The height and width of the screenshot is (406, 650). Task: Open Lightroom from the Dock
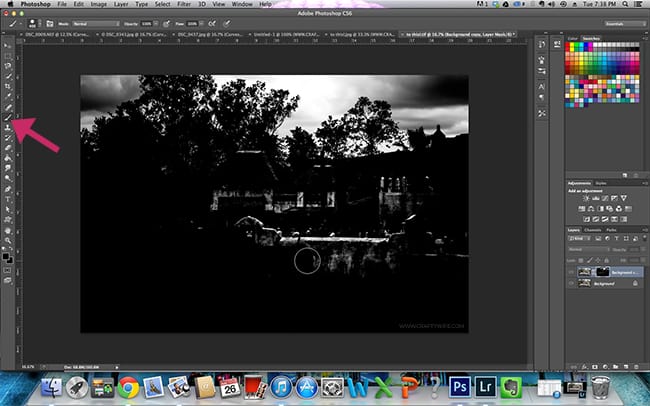[485, 387]
